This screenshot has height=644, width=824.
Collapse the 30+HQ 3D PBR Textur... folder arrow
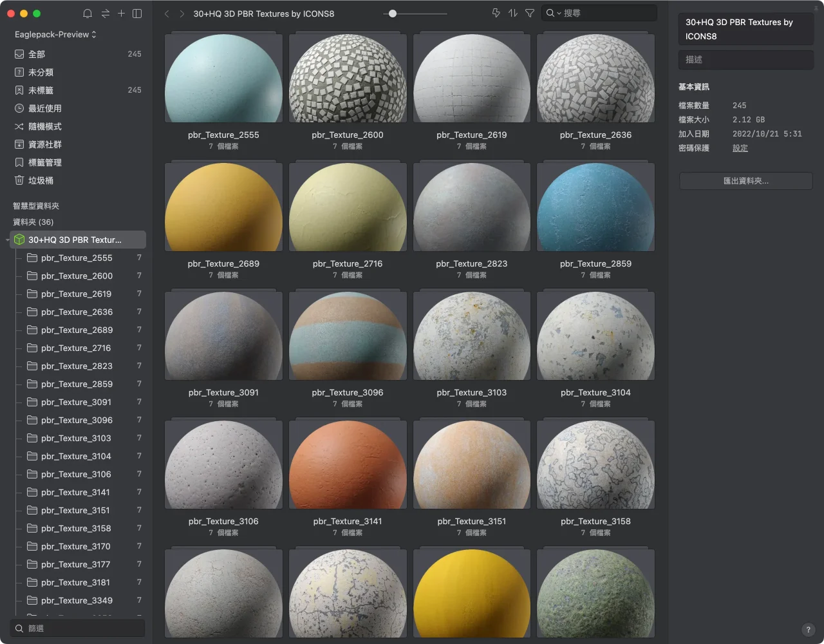[x=7, y=240]
